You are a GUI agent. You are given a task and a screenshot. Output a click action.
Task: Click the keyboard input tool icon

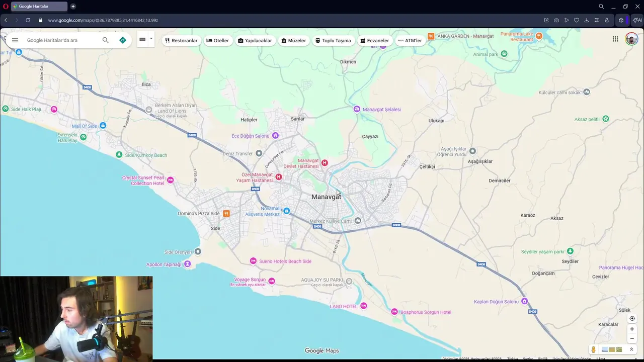click(142, 39)
